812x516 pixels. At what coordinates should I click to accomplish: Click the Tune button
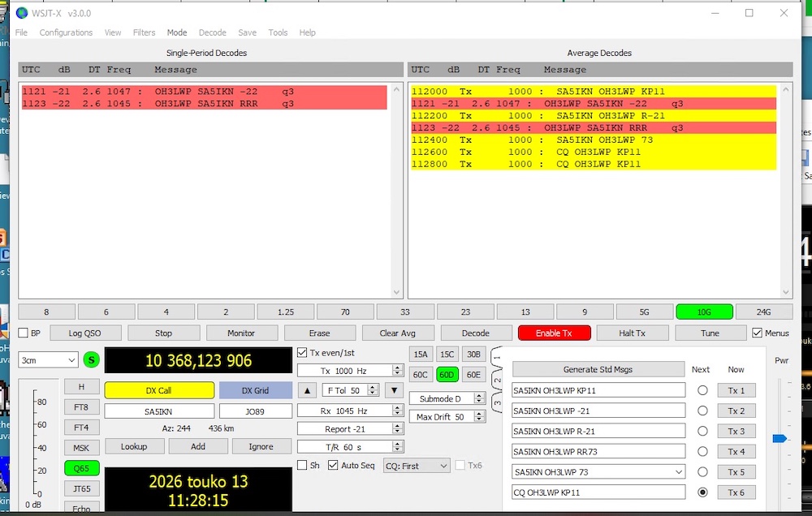(710, 333)
